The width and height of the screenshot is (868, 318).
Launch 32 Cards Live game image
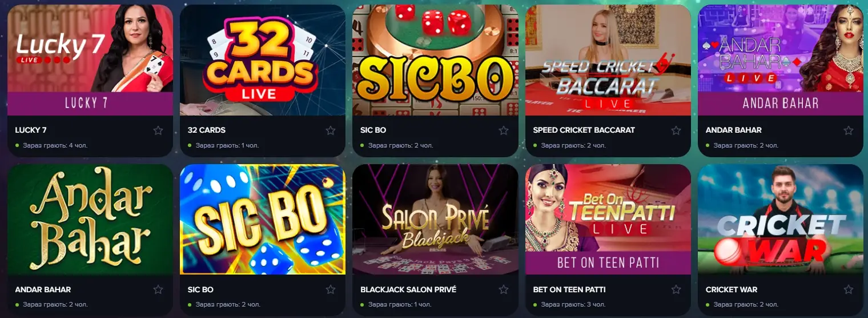click(263, 60)
